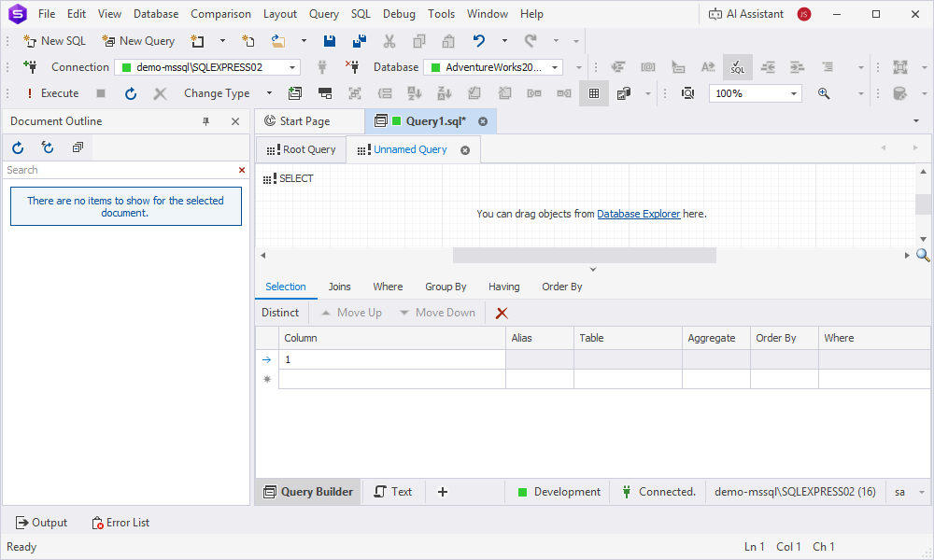The image size is (934, 560).
Task: Switch to the Joins tab
Action: point(339,287)
